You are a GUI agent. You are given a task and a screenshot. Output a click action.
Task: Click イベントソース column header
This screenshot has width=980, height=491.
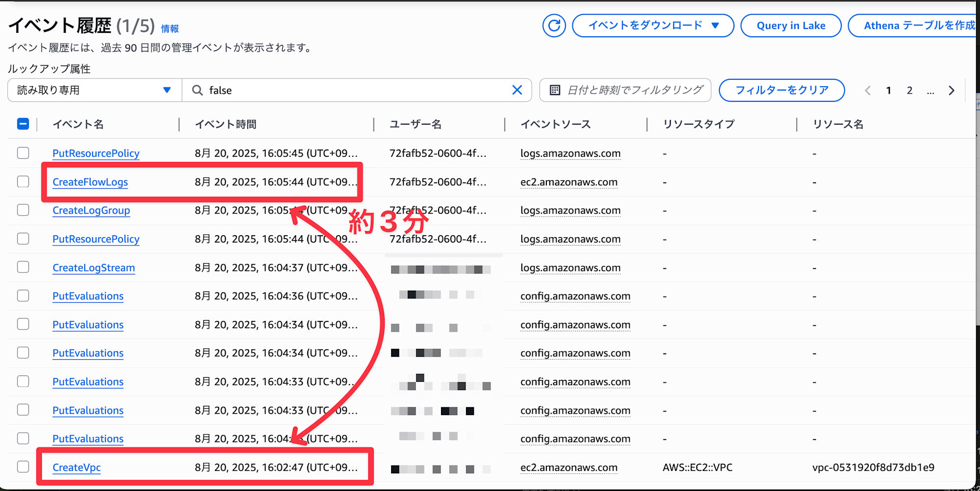(x=556, y=124)
